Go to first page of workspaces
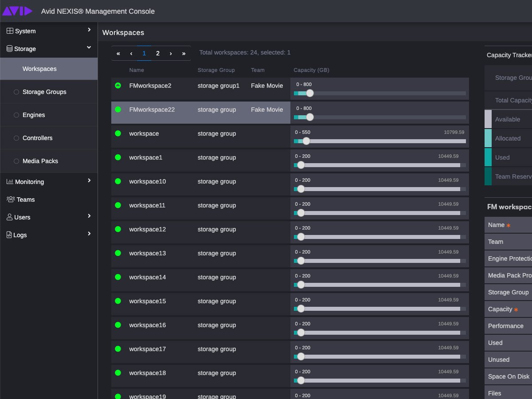 tap(118, 53)
